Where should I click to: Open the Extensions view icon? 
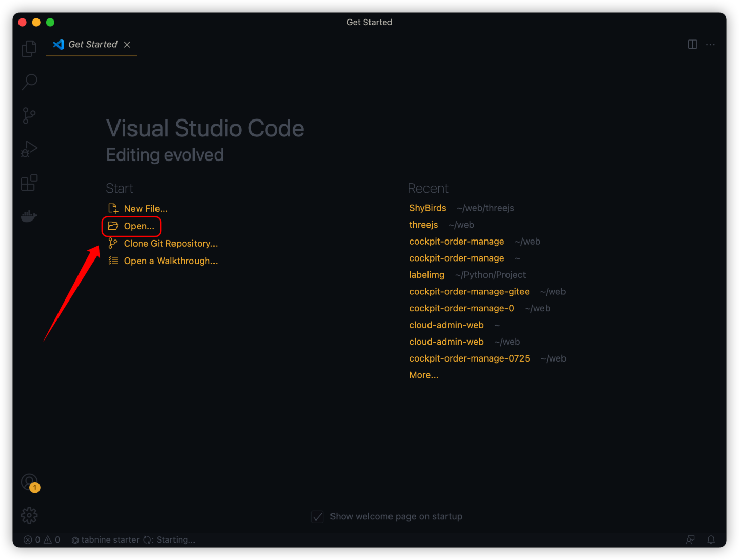click(x=29, y=183)
